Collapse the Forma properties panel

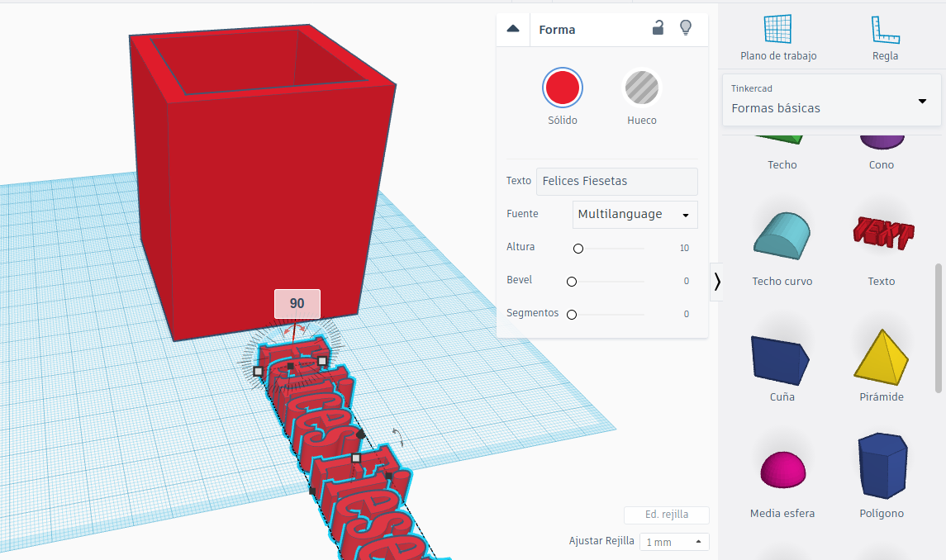pyautogui.click(x=513, y=28)
